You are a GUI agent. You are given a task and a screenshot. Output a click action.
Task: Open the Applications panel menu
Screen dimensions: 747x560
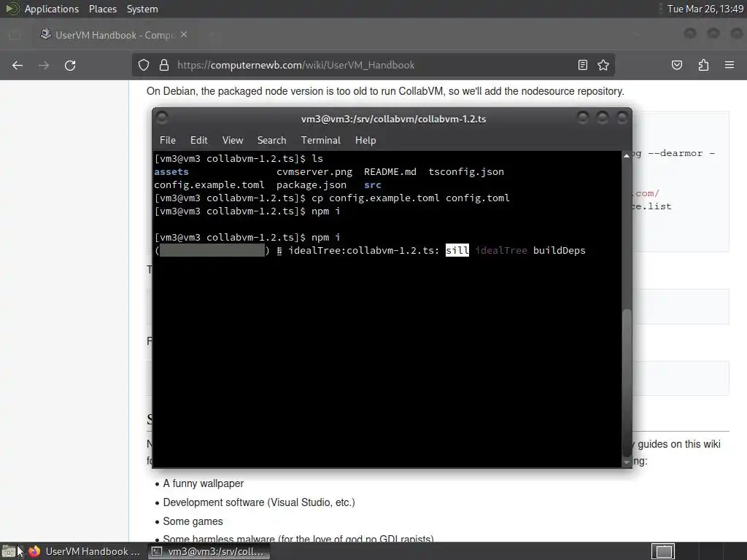point(52,9)
